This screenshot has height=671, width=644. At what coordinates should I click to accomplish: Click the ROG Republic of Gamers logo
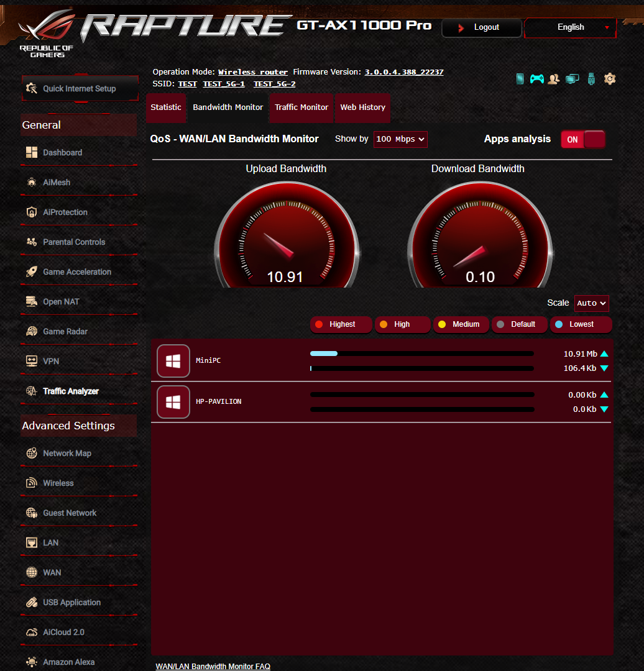coord(47,34)
